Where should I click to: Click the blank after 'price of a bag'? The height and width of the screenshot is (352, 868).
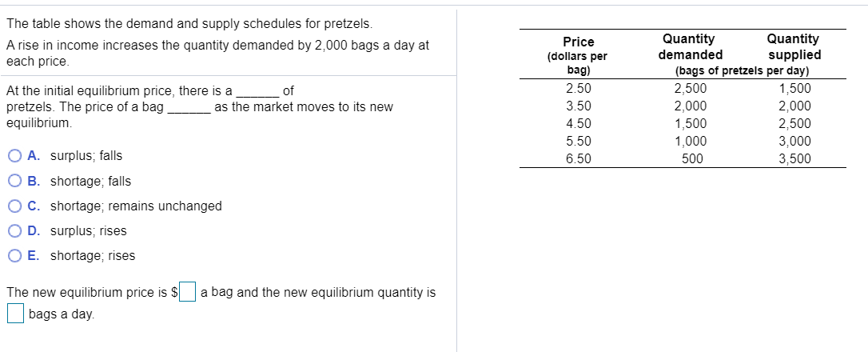pyautogui.click(x=189, y=107)
